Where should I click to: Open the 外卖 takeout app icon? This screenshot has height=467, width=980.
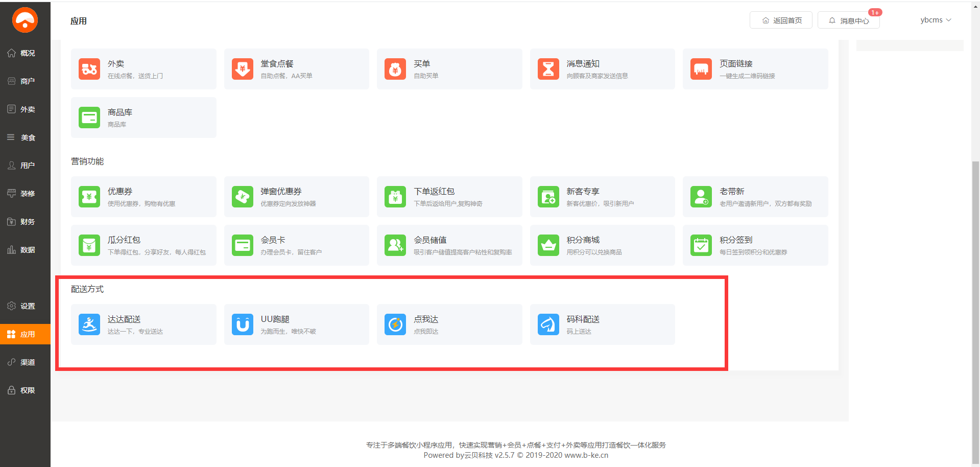(x=89, y=69)
